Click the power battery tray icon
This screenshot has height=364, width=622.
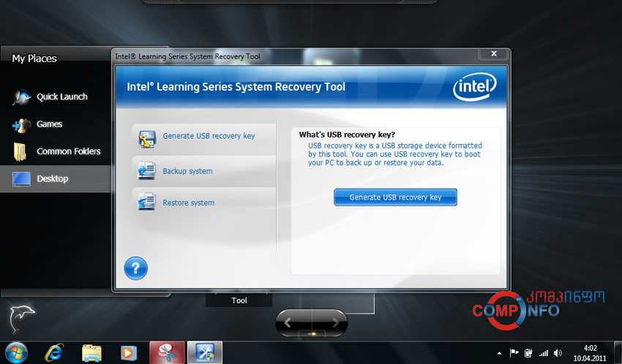click(528, 353)
